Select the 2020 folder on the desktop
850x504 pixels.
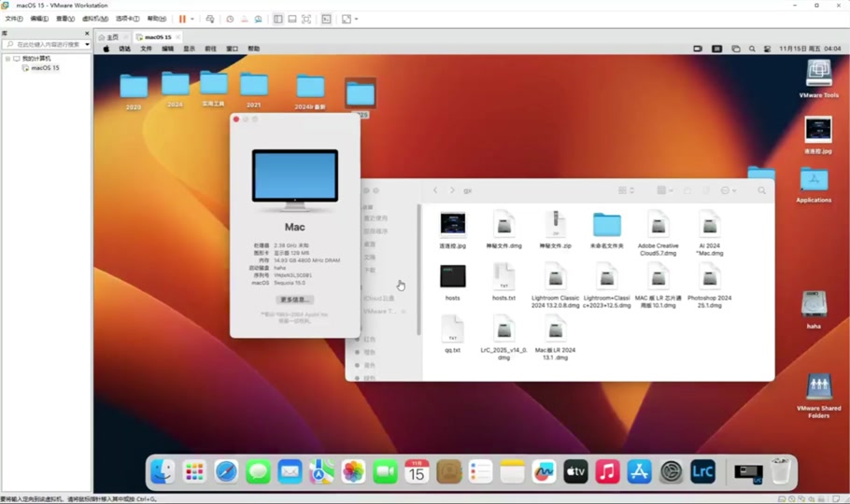(134, 91)
